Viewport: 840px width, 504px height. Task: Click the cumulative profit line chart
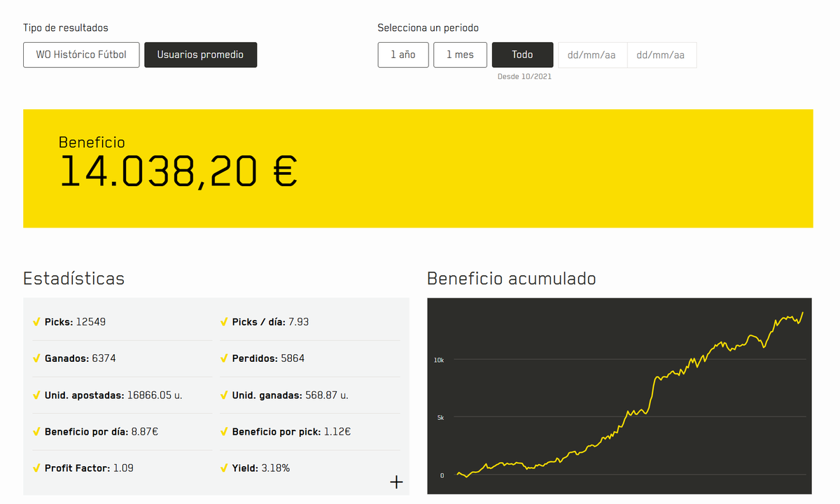tap(619, 396)
